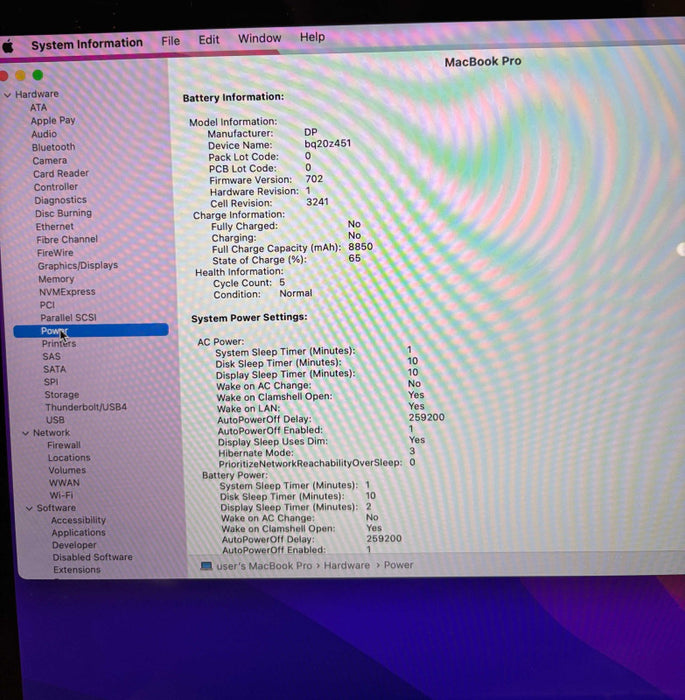Open the Apple menu
This screenshot has width=685, height=700.
[8, 46]
